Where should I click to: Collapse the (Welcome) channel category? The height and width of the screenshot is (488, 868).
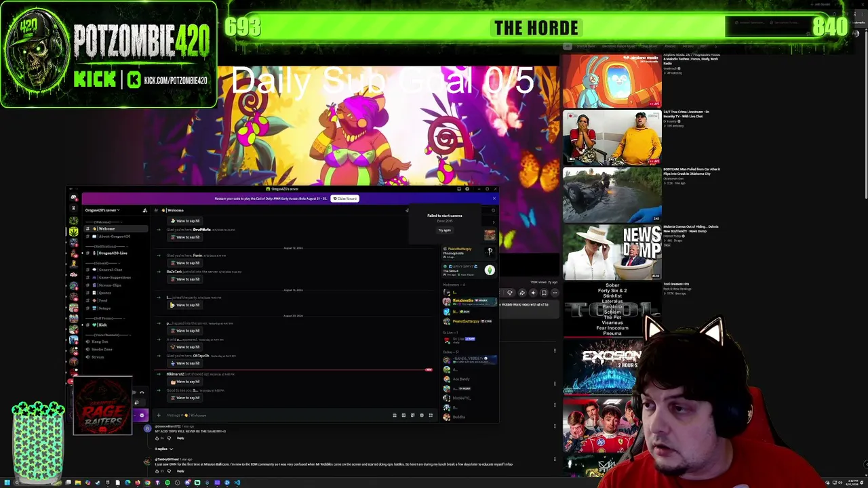[x=102, y=222]
